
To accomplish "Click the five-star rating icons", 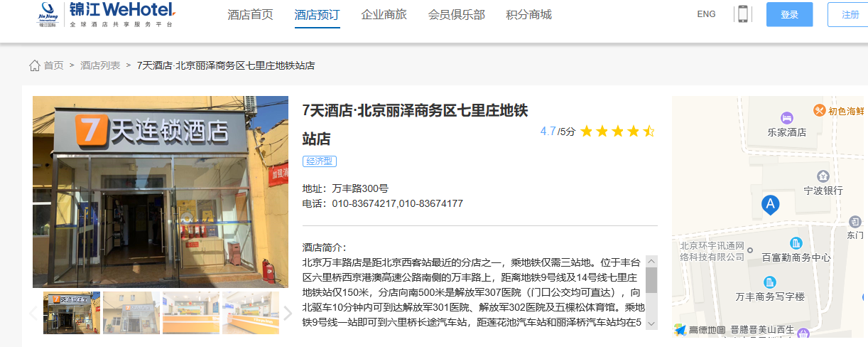I will (618, 132).
